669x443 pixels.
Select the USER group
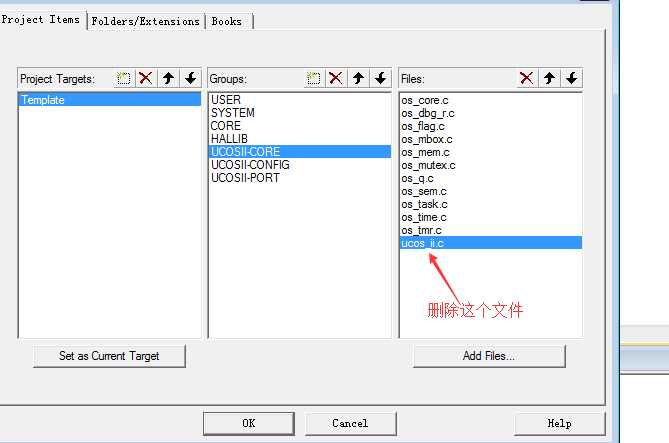click(300, 100)
